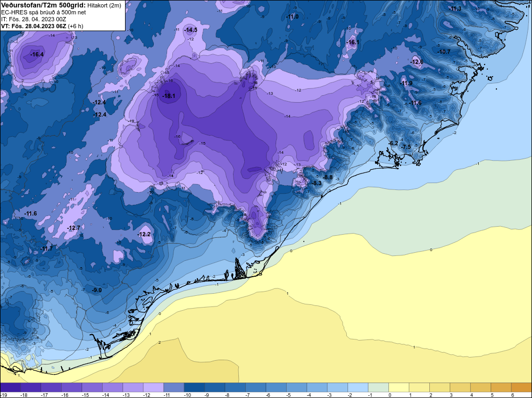Click the -14.5 temperature value
The width and height of the screenshot is (532, 398).
(190, 30)
